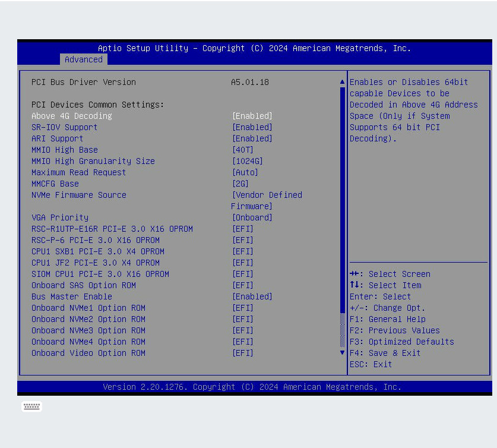Click Onboard Video Option ROM entry
497x448 pixels.
[x=88, y=353]
